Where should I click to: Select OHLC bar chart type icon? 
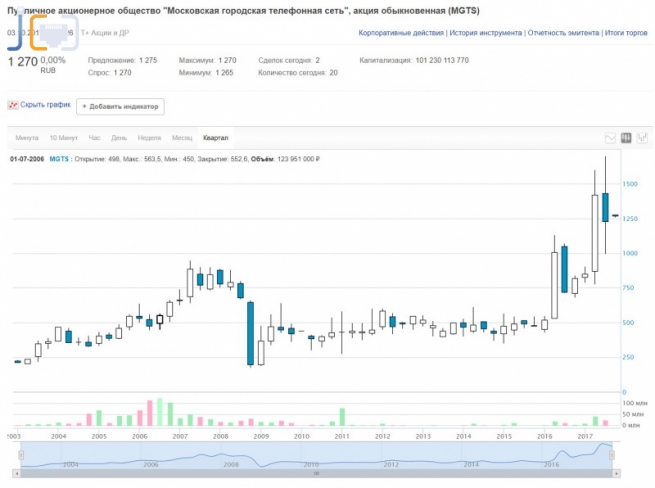coord(641,138)
